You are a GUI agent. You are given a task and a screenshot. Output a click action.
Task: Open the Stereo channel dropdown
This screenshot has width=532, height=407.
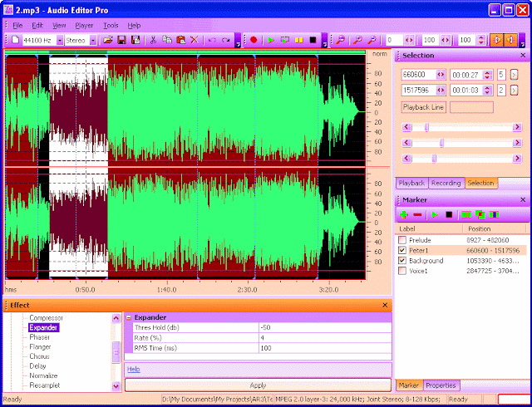[x=93, y=40]
